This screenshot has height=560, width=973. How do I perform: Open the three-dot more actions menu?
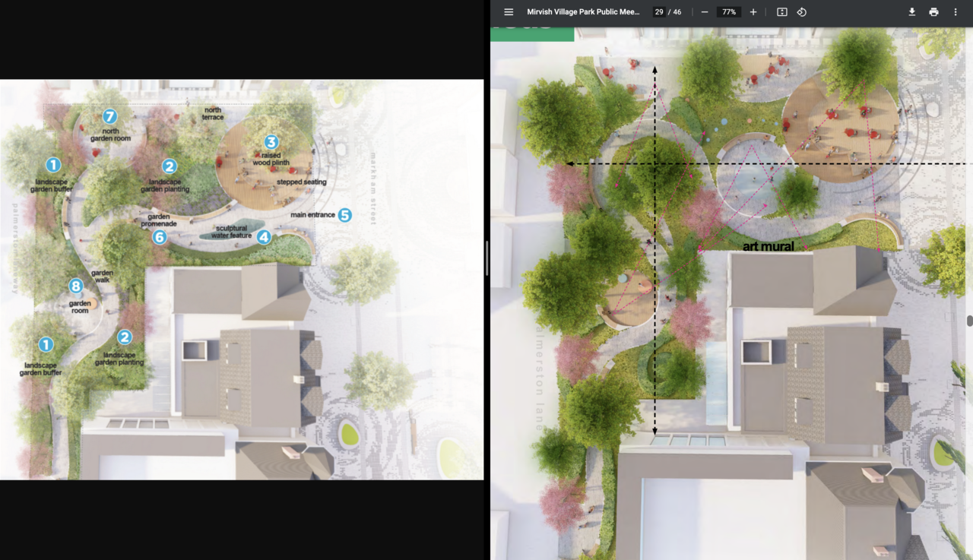(x=956, y=12)
